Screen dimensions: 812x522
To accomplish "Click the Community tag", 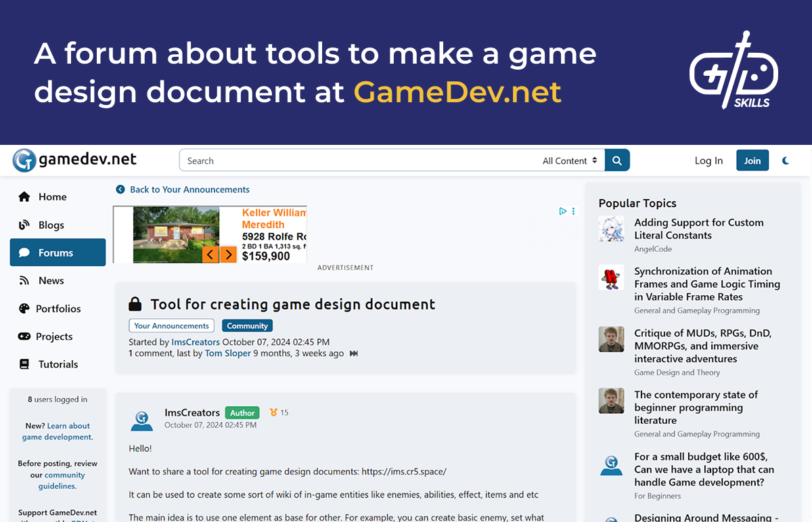I will click(x=248, y=326).
